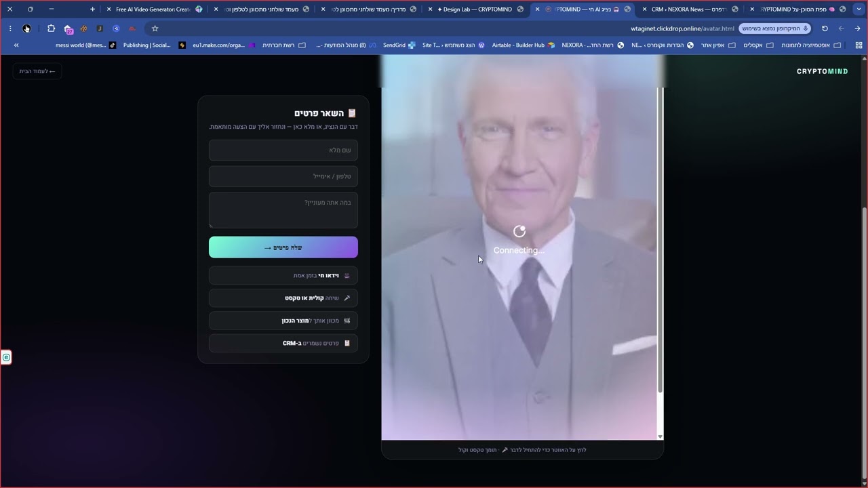The height and width of the screenshot is (488, 868).
Task: Close the CRM › NEXORA News tab
Action: pyautogui.click(x=644, y=9)
